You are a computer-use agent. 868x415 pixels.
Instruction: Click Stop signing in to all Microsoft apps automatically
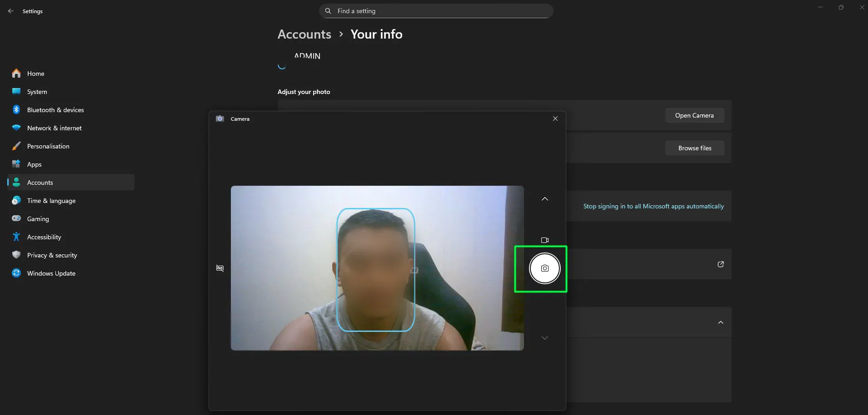tap(653, 206)
